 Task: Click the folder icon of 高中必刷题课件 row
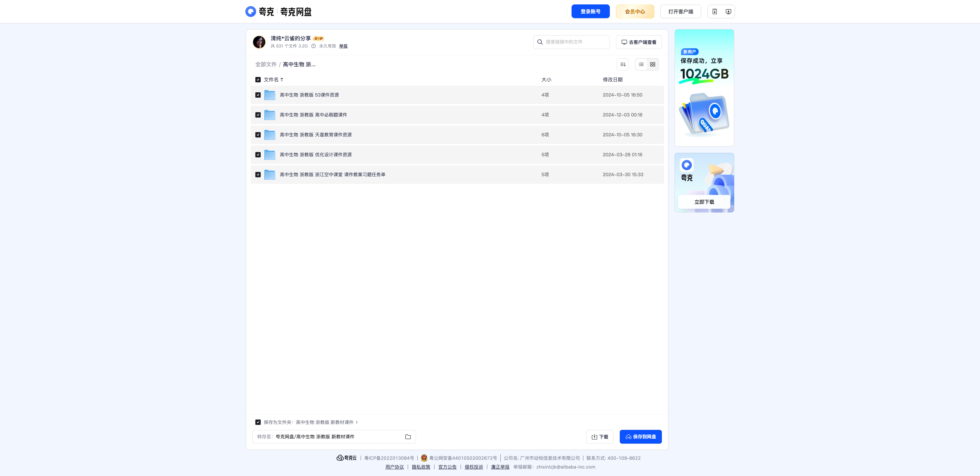(270, 115)
